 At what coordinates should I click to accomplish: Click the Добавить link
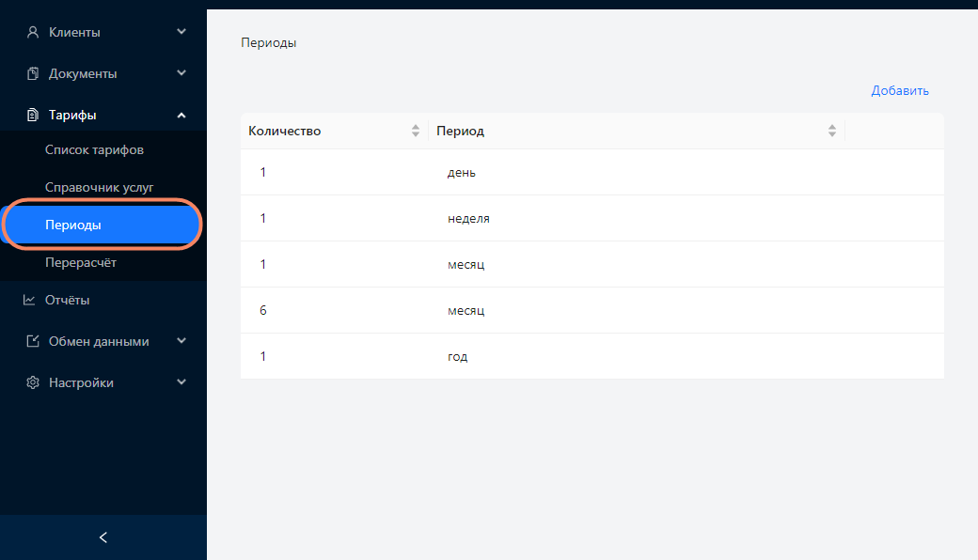click(x=899, y=90)
